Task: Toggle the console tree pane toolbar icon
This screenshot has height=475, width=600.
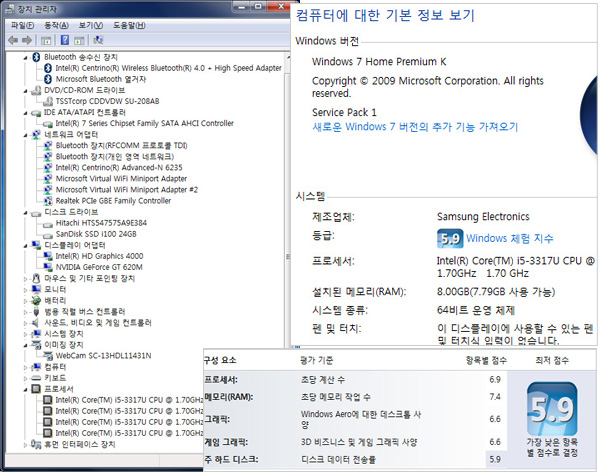Action: pyautogui.click(x=46, y=40)
